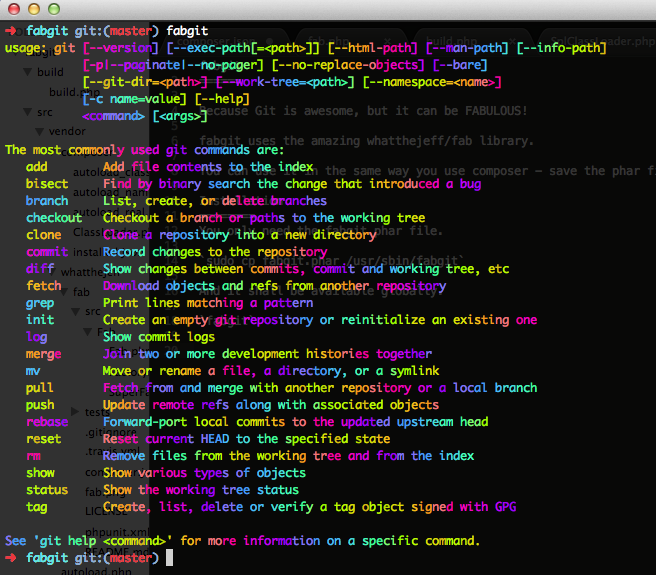Switch to fab.php tab in background editor

point(329,42)
